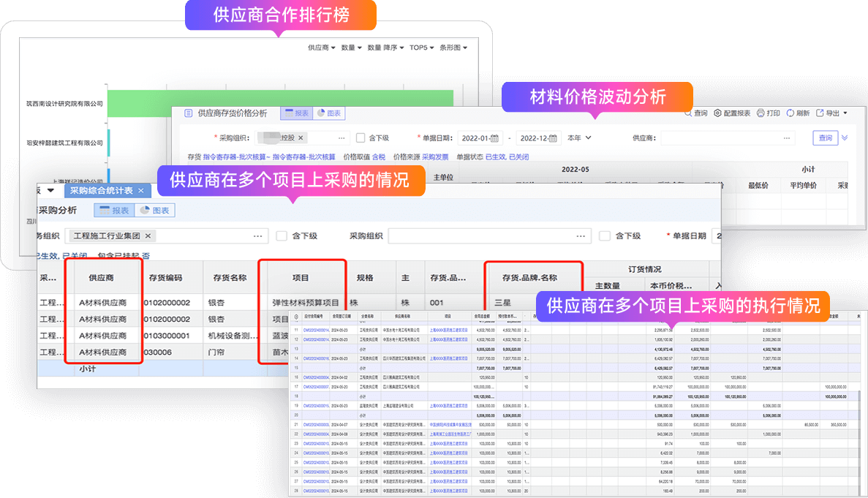This screenshot has width=868, height=498.
Task: Expand the 条形图 chart type dropdown
Action: coord(453,48)
